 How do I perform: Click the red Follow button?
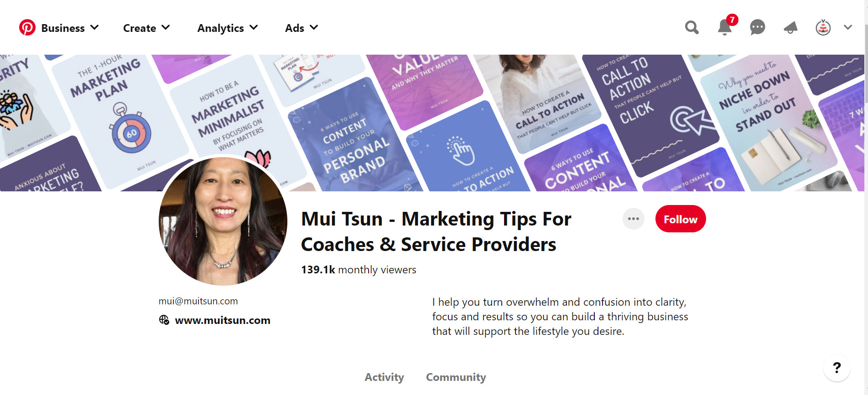click(680, 219)
